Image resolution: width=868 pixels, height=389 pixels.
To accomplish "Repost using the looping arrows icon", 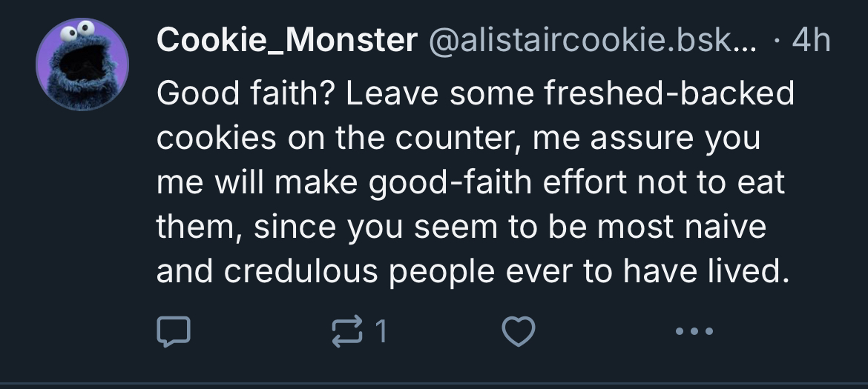I will (347, 331).
